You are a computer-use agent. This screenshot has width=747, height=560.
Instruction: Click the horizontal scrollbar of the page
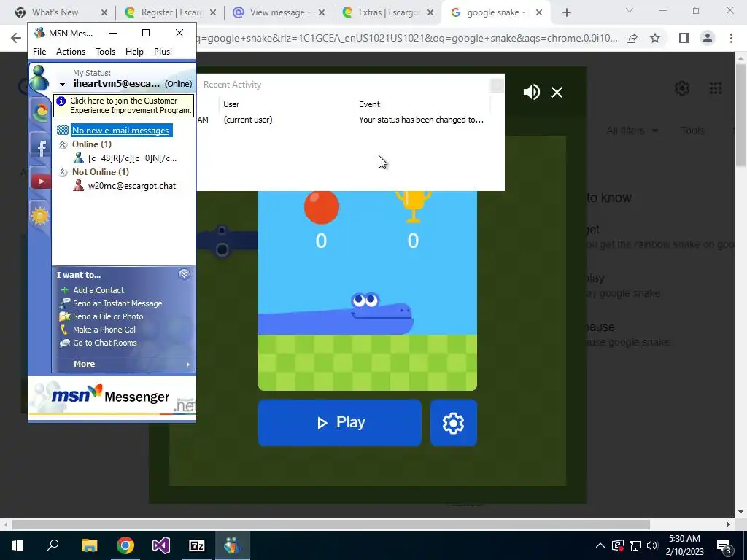click(331, 524)
